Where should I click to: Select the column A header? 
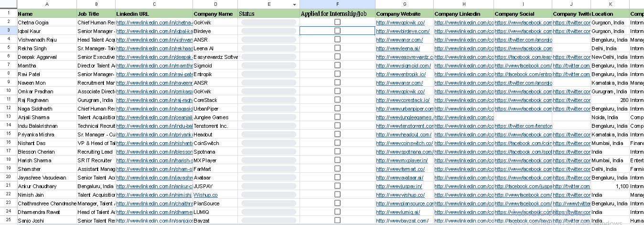pyautogui.click(x=46, y=4)
